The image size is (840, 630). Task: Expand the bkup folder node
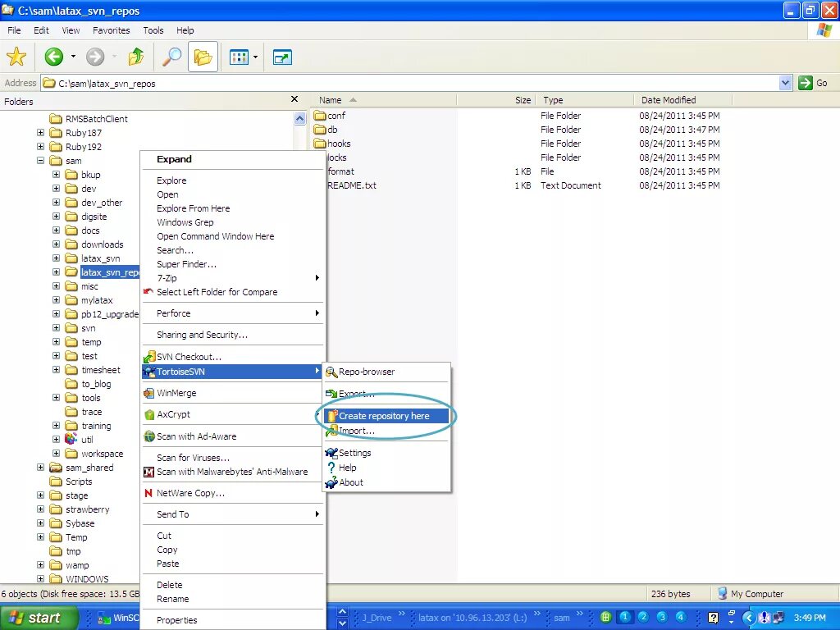coord(57,174)
